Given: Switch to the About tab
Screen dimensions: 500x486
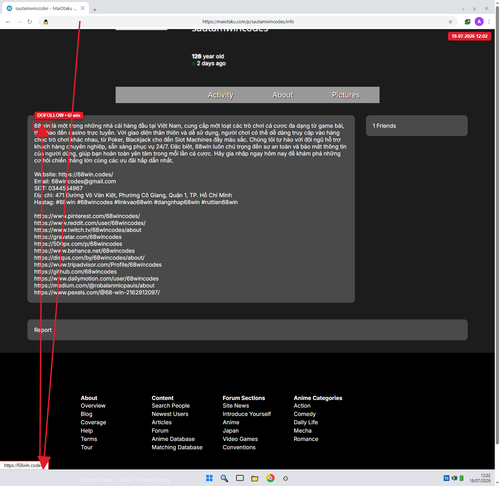Looking at the screenshot, I should (283, 95).
